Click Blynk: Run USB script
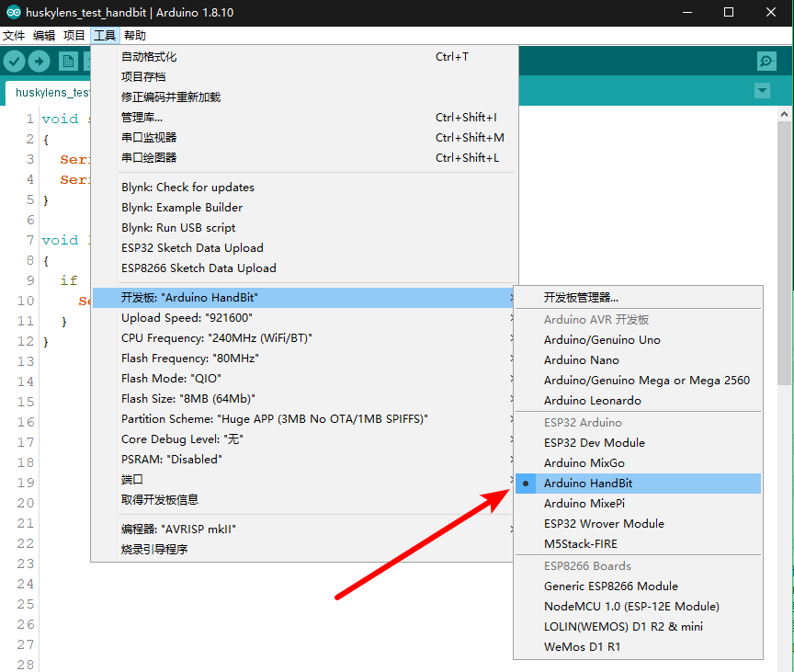This screenshot has height=672, width=794. [x=304, y=228]
